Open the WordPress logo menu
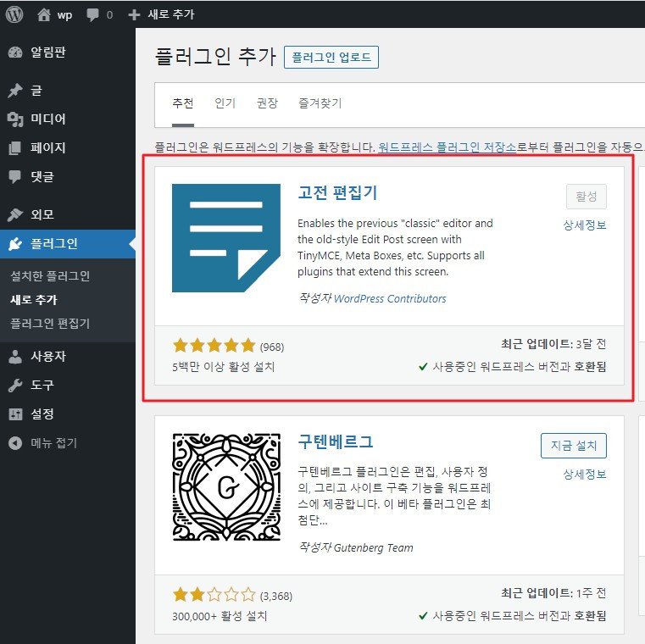This screenshot has width=645, height=644. [14, 14]
